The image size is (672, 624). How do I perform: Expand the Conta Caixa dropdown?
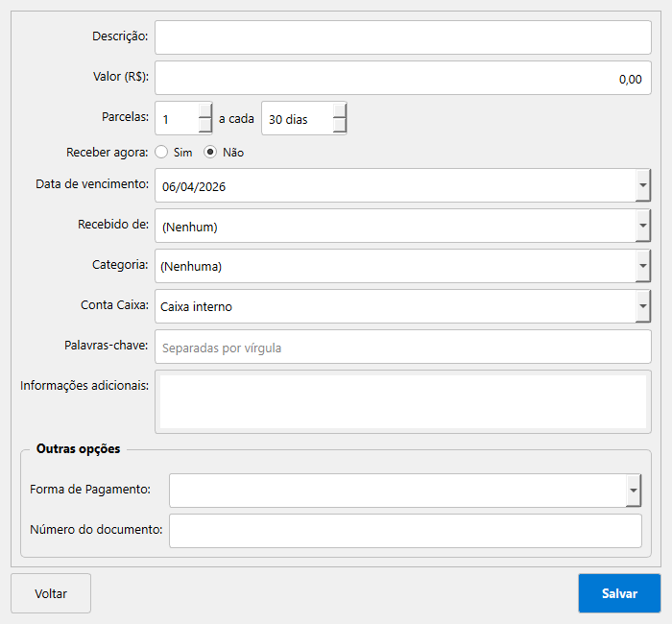642,307
